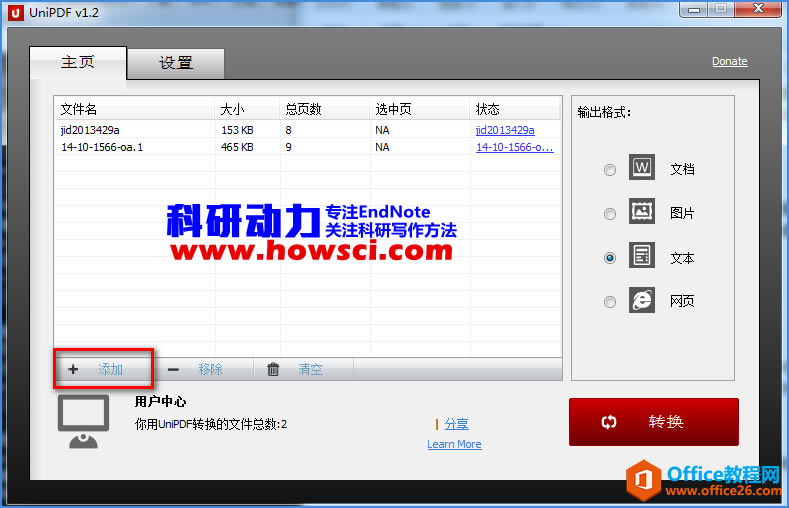The height and width of the screenshot is (508, 789).
Task: Click the UniPDF logo in title bar
Action: click(16, 13)
